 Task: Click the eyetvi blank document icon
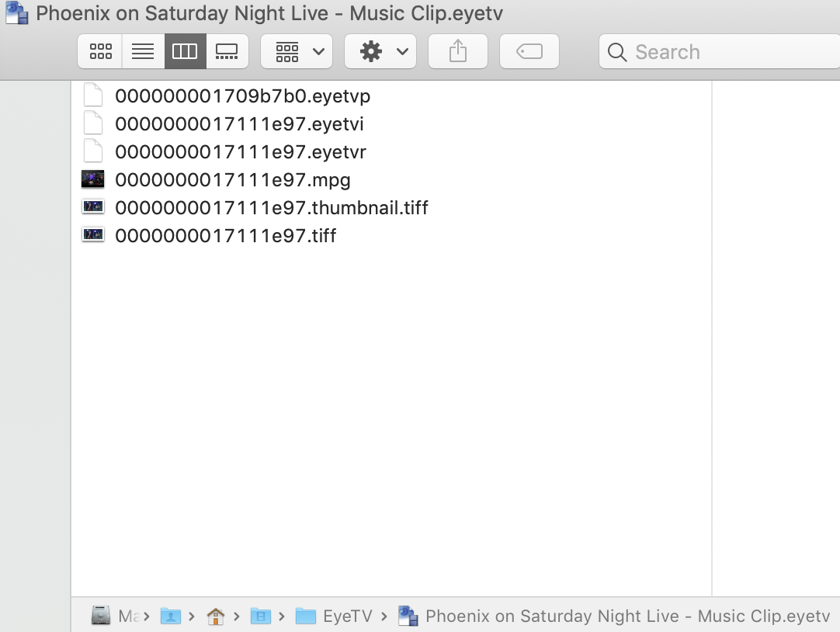93,123
